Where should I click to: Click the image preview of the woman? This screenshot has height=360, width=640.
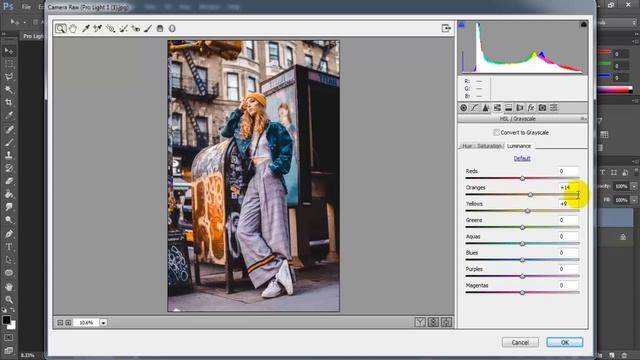click(x=253, y=176)
